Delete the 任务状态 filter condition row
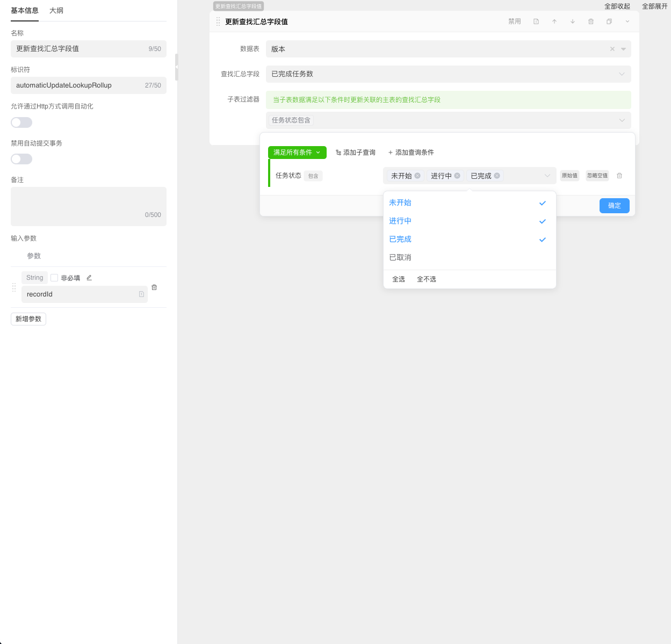Image resolution: width=671 pixels, height=644 pixels. click(x=619, y=176)
